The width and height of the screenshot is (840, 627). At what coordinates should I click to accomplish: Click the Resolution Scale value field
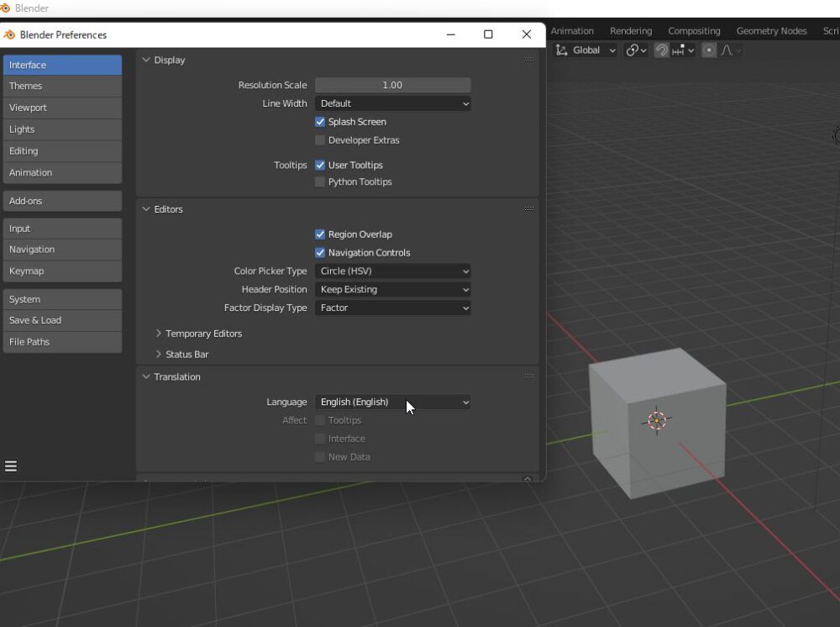392,85
